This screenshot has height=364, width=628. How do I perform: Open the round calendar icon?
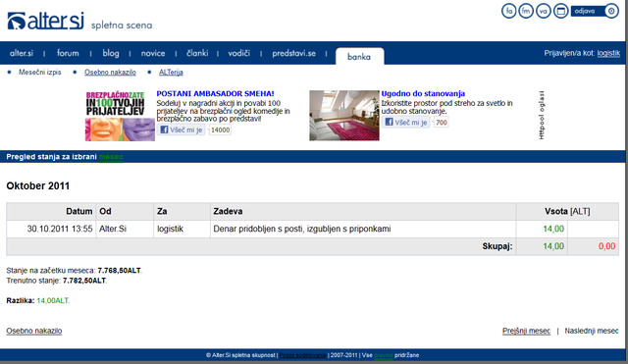(560, 11)
